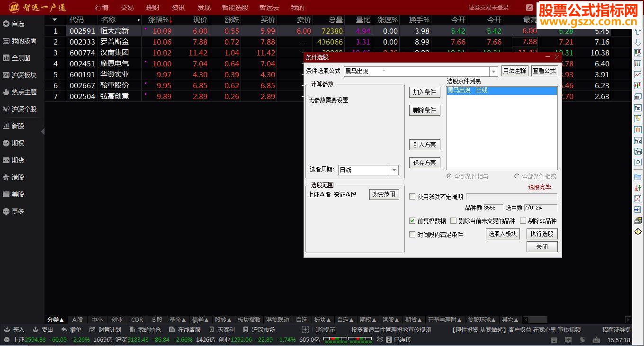Enable 时间段内满足条件 checkbox
Viewport: 644px width, 346px height.
pyautogui.click(x=412, y=235)
